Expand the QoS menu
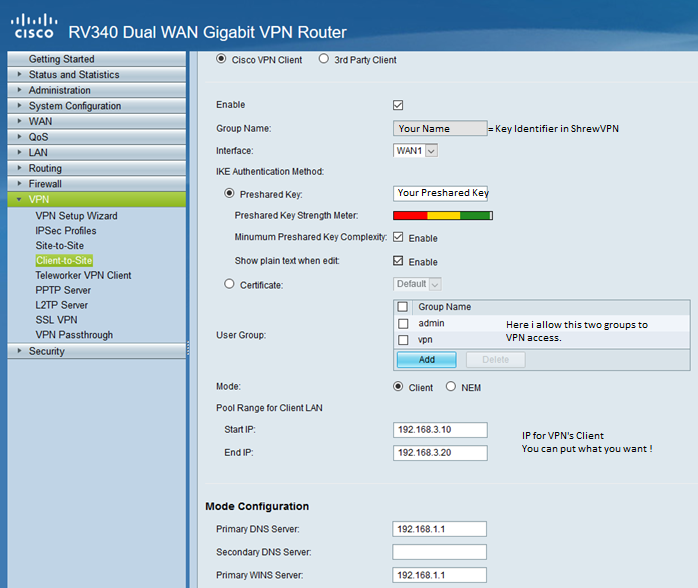This screenshot has height=588, width=698. [x=97, y=137]
